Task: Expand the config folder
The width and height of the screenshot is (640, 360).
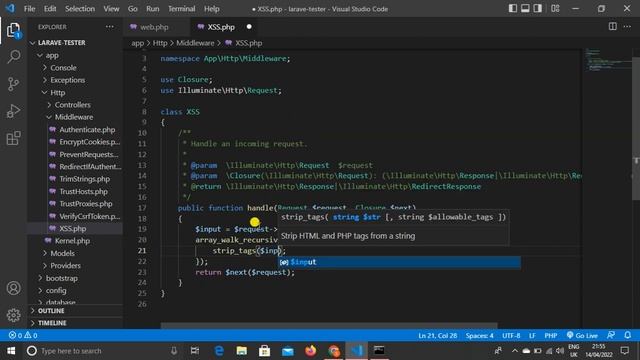Action: tap(56, 291)
